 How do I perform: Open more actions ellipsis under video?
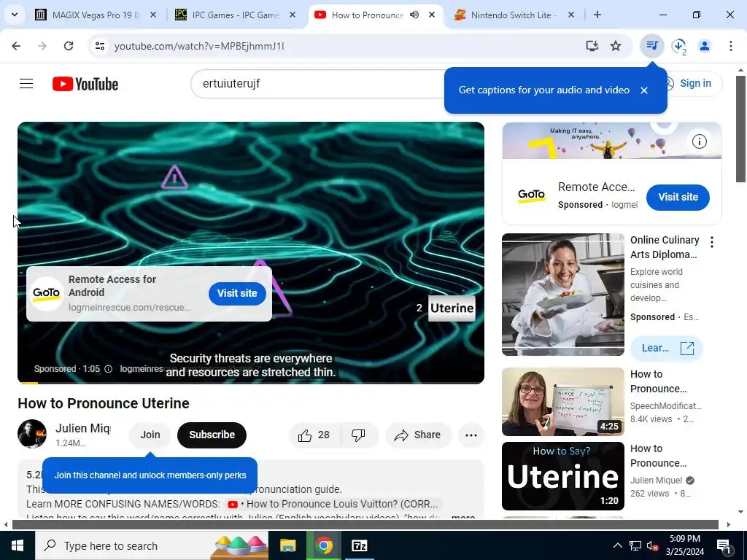471,435
